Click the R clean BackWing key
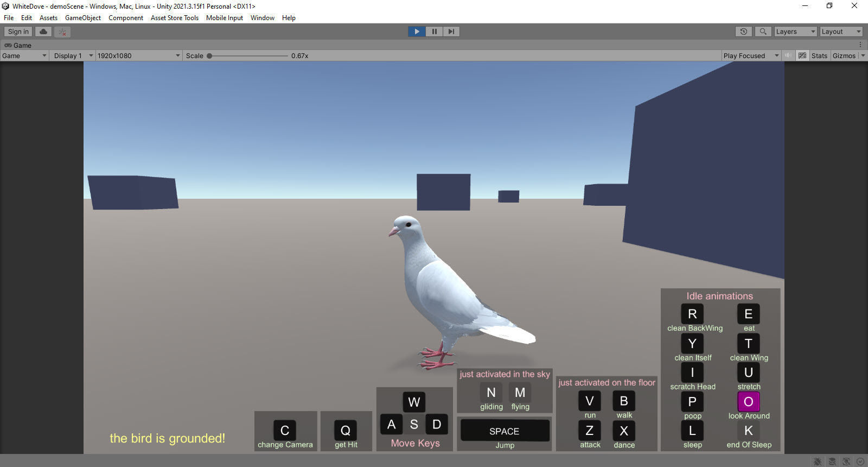The height and width of the screenshot is (467, 868). click(x=692, y=314)
